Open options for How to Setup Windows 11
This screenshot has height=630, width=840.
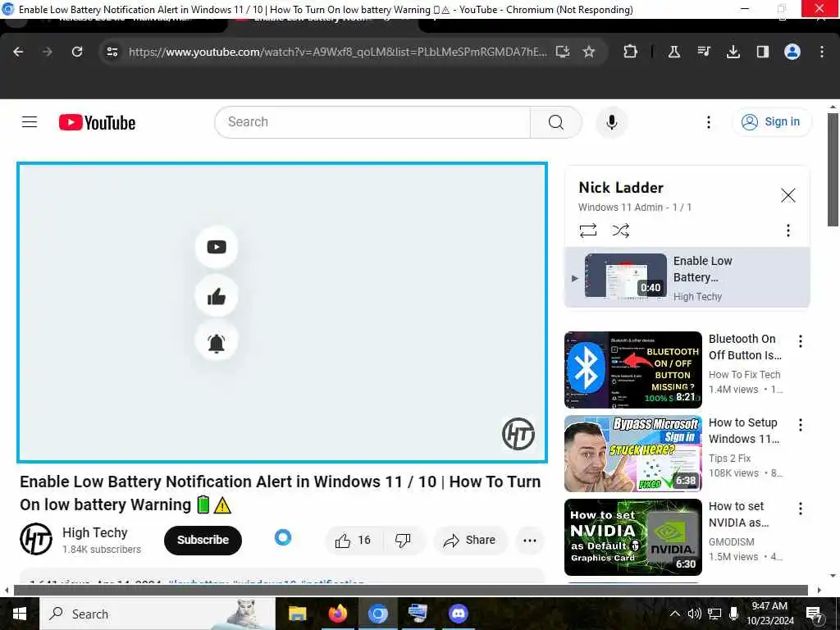click(801, 425)
